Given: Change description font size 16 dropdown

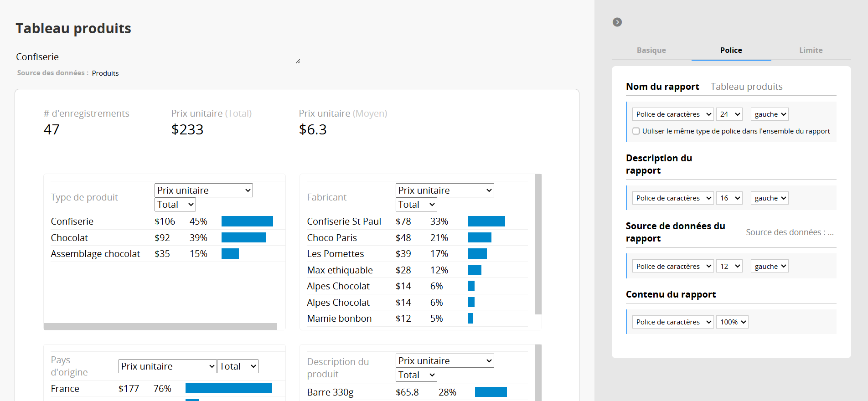Looking at the screenshot, I should 729,198.
